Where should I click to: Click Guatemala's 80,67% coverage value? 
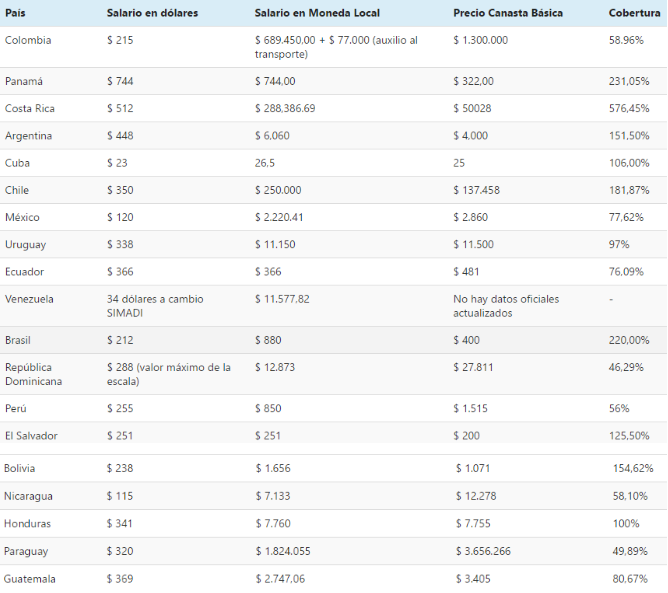tap(633, 579)
